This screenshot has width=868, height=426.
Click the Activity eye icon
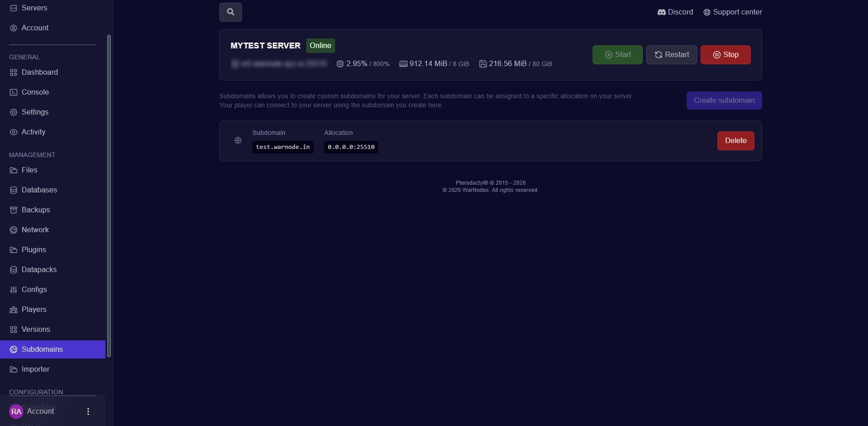14,132
